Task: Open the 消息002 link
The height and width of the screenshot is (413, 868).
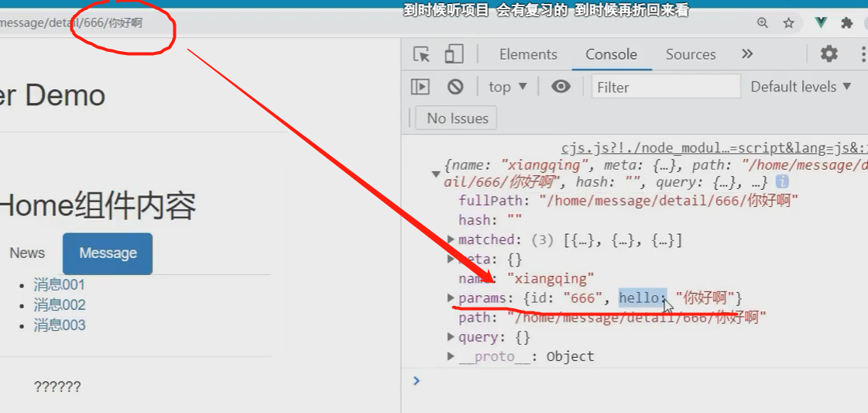Action: (59, 305)
